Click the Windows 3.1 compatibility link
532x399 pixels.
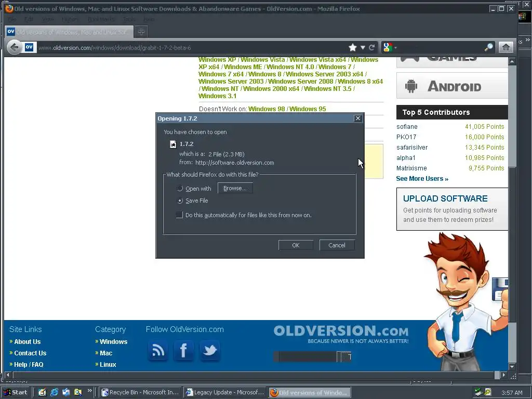coord(218,96)
